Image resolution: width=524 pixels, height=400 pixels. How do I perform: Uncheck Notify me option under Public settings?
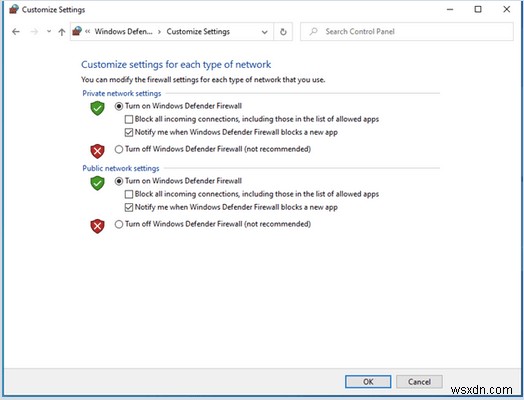tap(129, 207)
